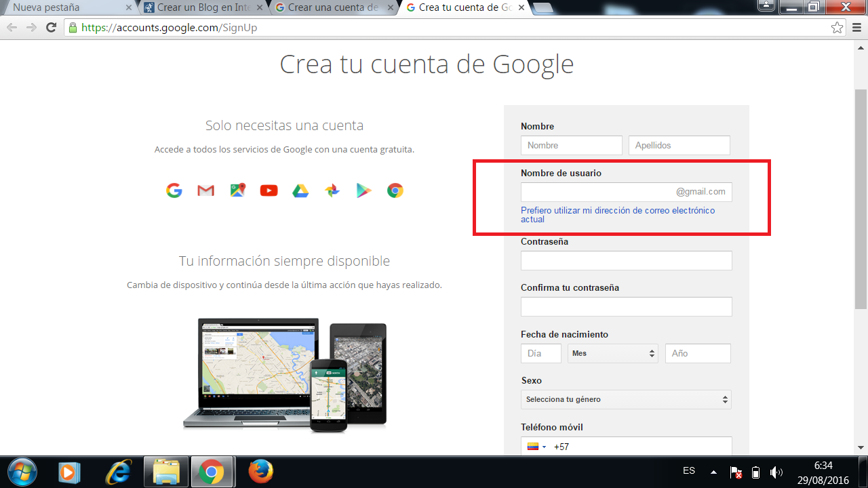868x488 pixels.
Task: Click the Confirma tu contraseña field
Action: [627, 306]
